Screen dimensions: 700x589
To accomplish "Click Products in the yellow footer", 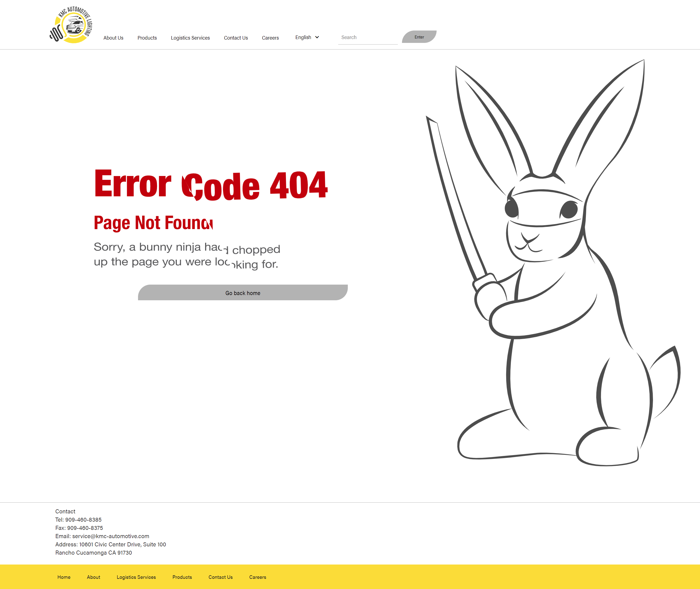I will tap(182, 577).
